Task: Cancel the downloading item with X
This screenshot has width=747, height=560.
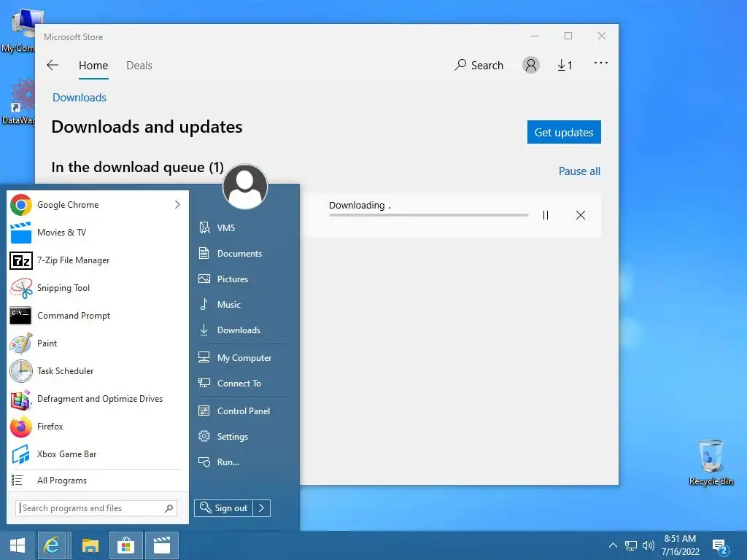Action: coord(580,215)
